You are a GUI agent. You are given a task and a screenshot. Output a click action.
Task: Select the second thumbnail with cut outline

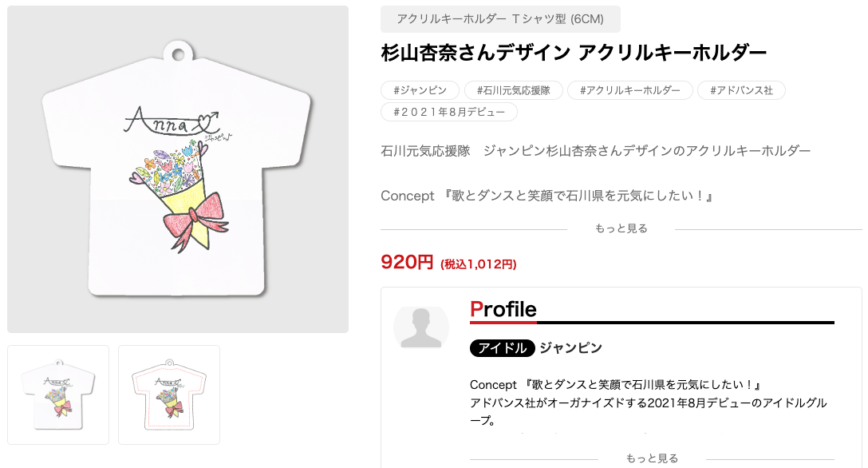point(169,394)
